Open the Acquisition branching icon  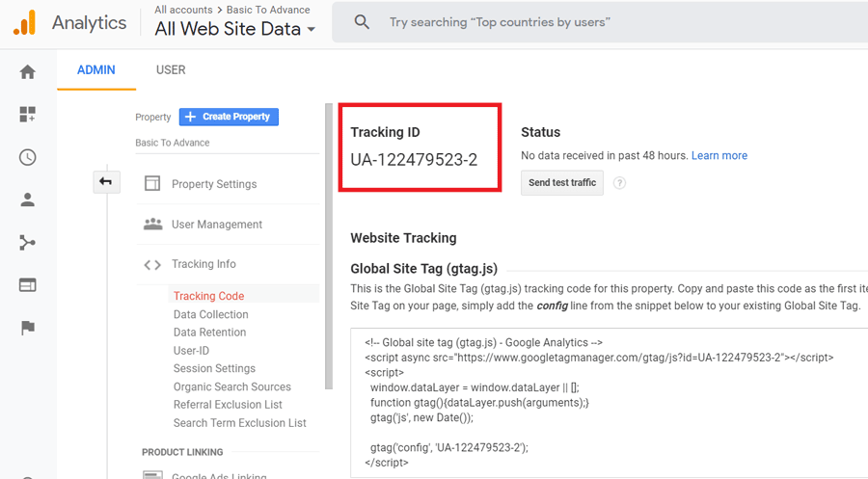click(27, 242)
